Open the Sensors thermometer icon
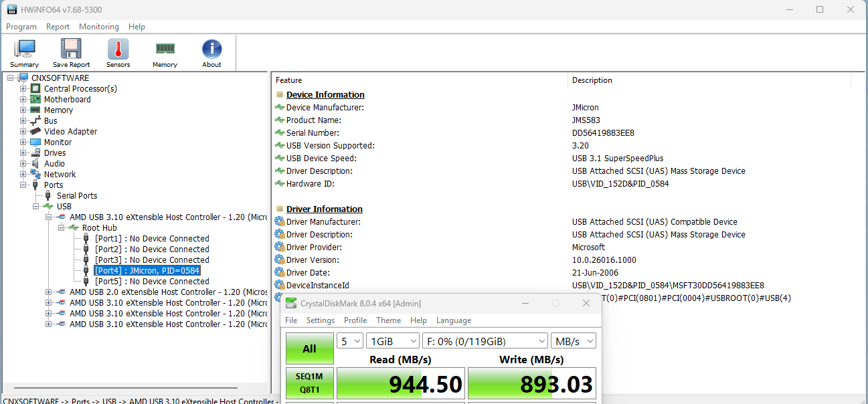 pos(118,53)
